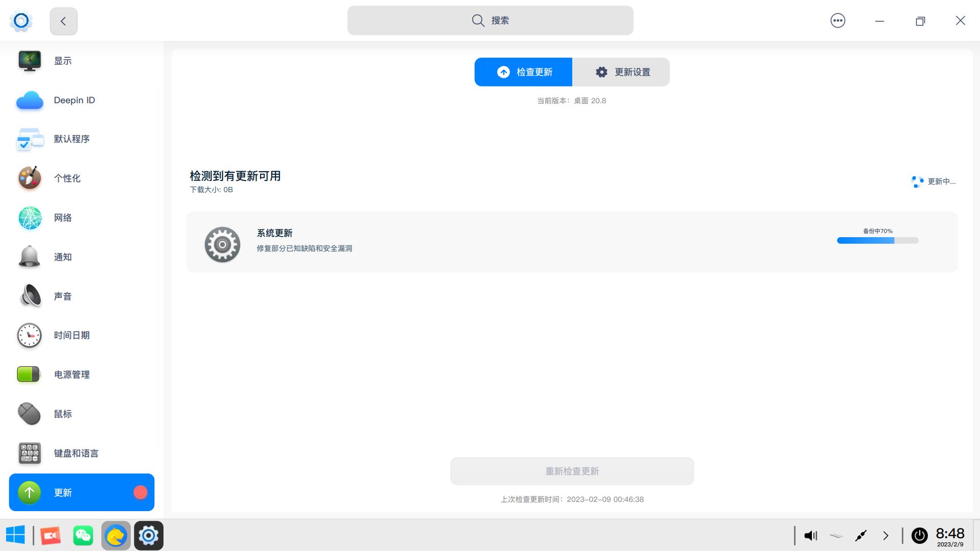This screenshot has width=980, height=551.
Task: Open the three-dot menu at top right
Action: (837, 20)
